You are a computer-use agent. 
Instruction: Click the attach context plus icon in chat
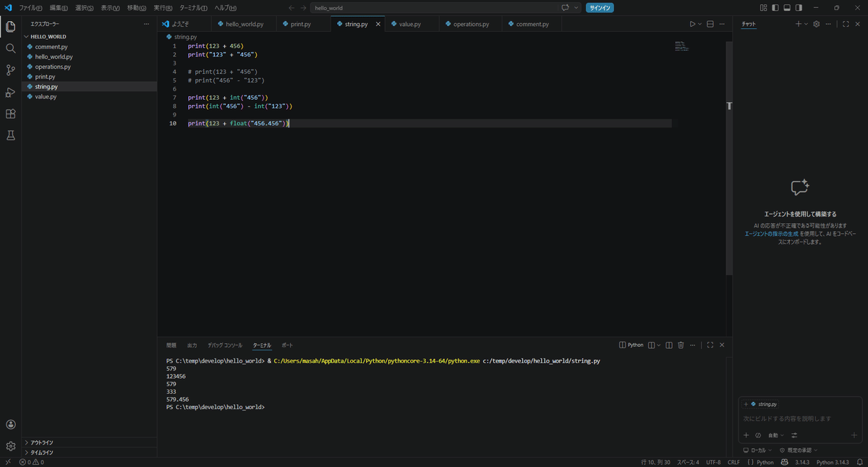746,435
